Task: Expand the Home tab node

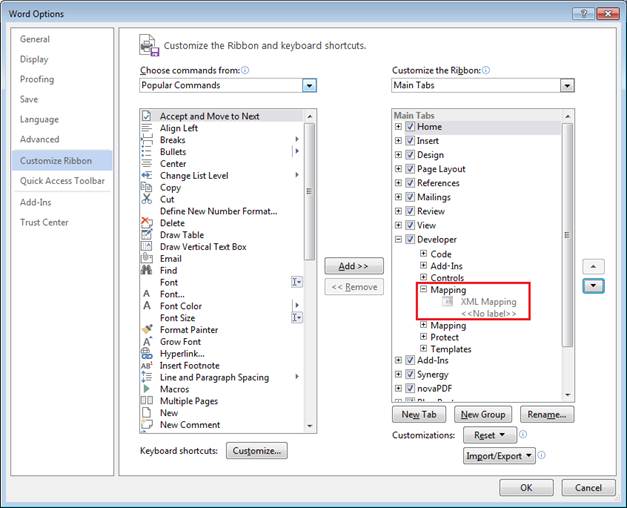Action: (x=398, y=127)
